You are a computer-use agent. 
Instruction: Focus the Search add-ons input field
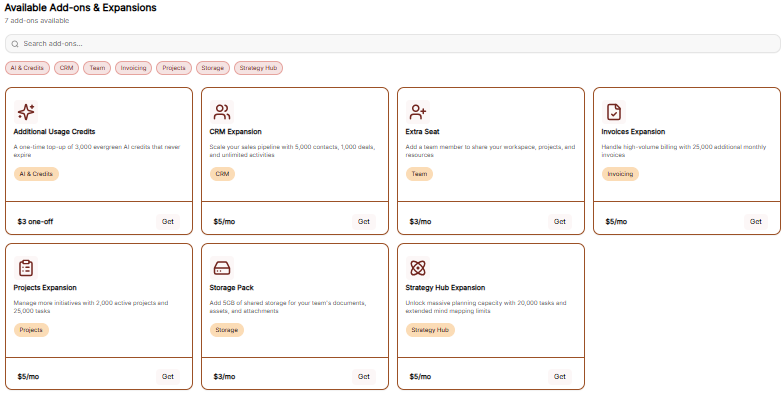[x=392, y=44]
